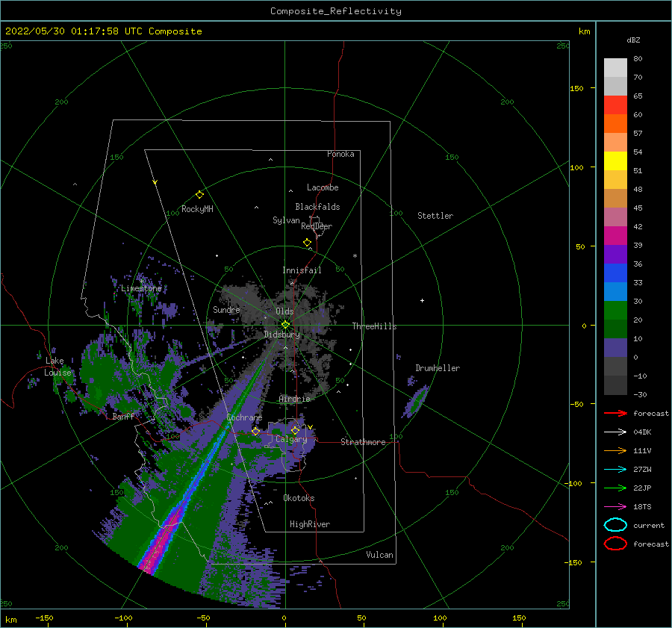Click the Vulcan city label
Viewport: 672px width, 628px height.
click(380, 555)
